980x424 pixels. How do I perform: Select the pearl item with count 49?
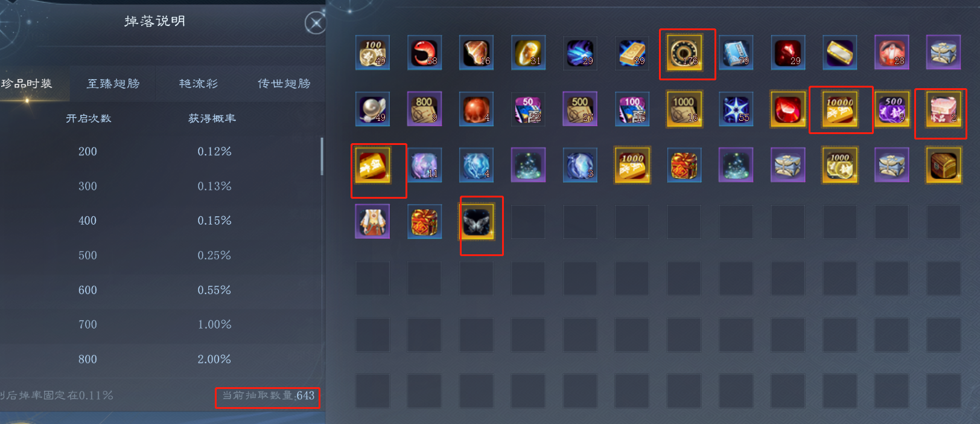click(x=372, y=109)
